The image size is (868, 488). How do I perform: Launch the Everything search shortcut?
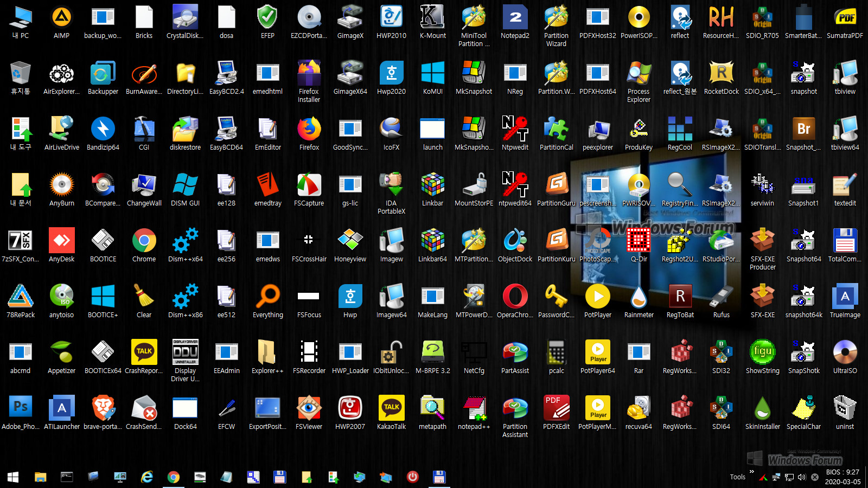(x=267, y=301)
